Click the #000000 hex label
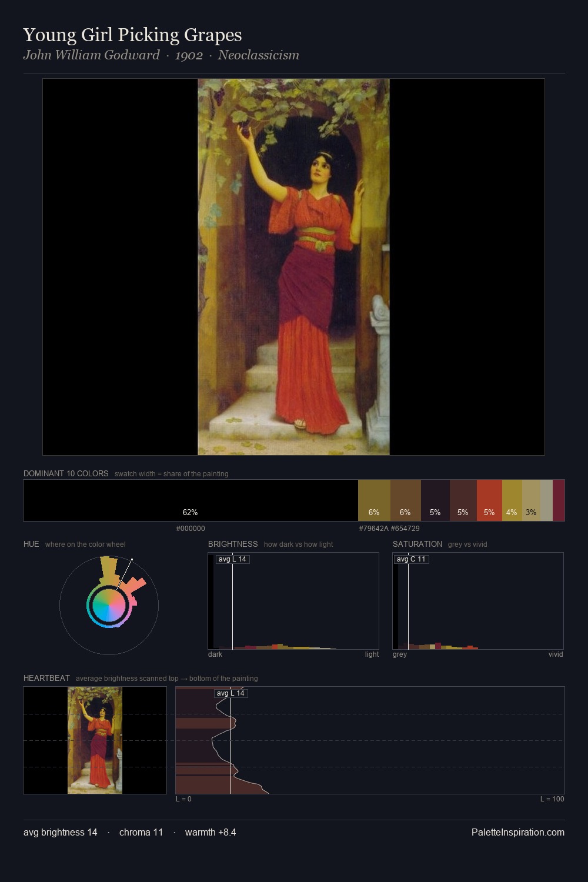The width and height of the screenshot is (588, 882). pos(191,529)
